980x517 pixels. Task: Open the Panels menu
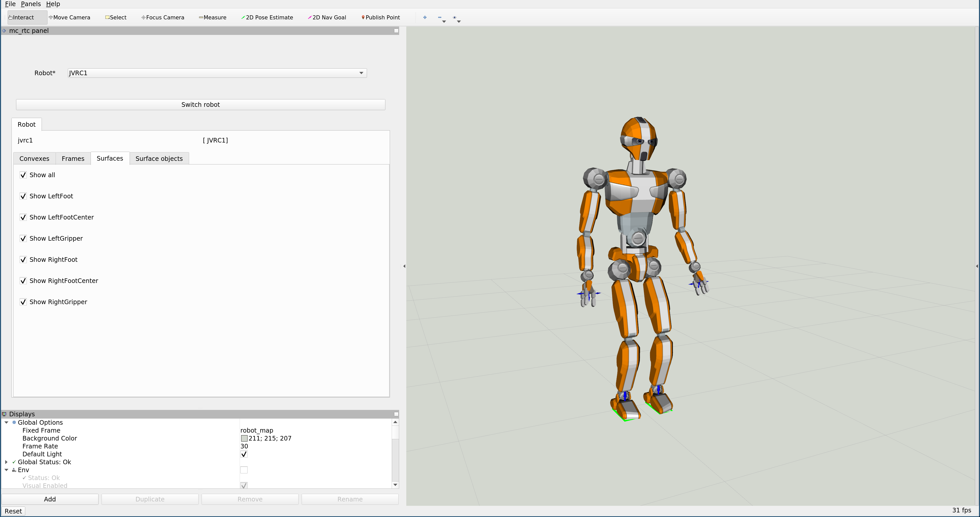pyautogui.click(x=30, y=4)
